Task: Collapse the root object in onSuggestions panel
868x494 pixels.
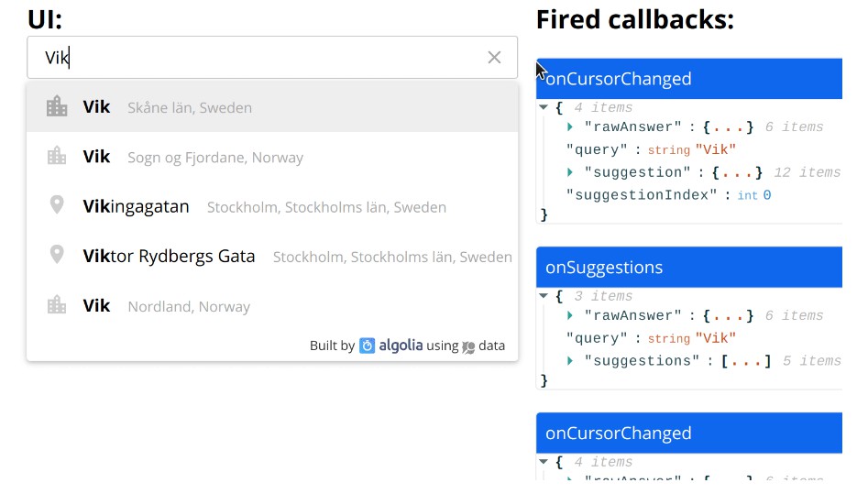Action: click(544, 296)
